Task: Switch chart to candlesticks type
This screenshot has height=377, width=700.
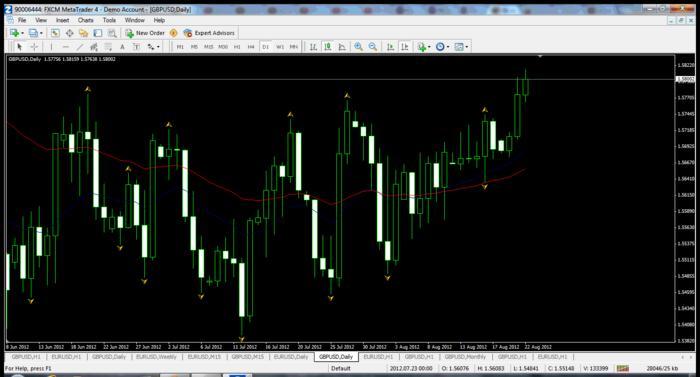Action: [x=328, y=46]
